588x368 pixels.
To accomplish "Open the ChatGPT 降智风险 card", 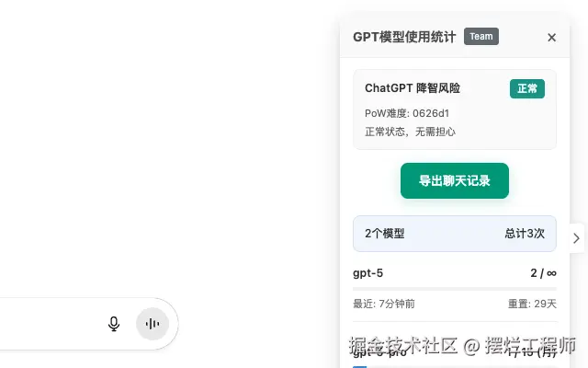I will point(455,109).
